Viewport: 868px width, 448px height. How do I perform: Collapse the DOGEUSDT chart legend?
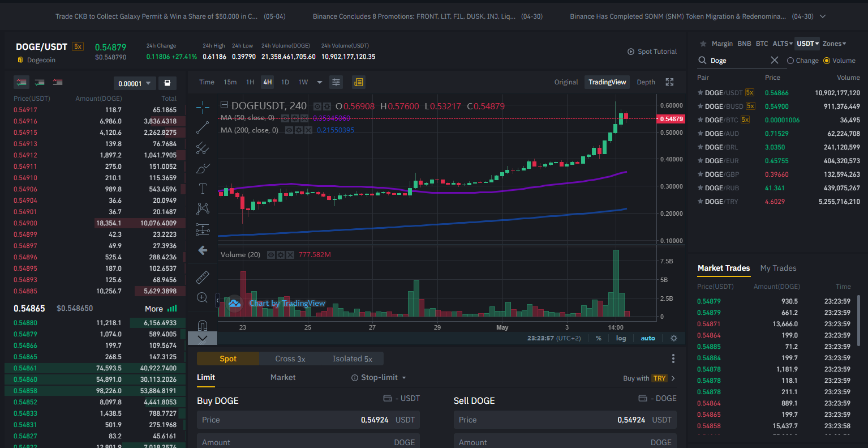[x=224, y=105]
